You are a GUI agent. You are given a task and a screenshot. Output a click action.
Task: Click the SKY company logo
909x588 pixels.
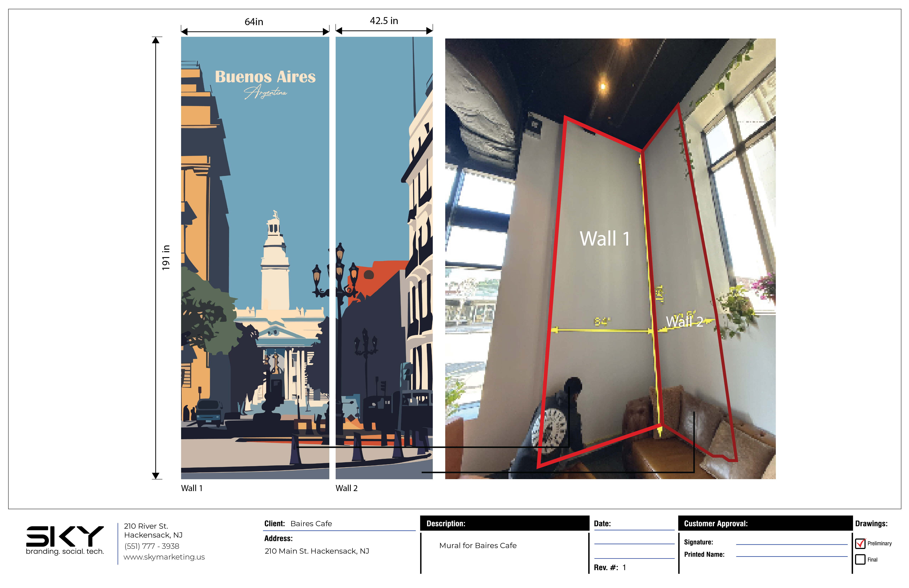tap(65, 536)
